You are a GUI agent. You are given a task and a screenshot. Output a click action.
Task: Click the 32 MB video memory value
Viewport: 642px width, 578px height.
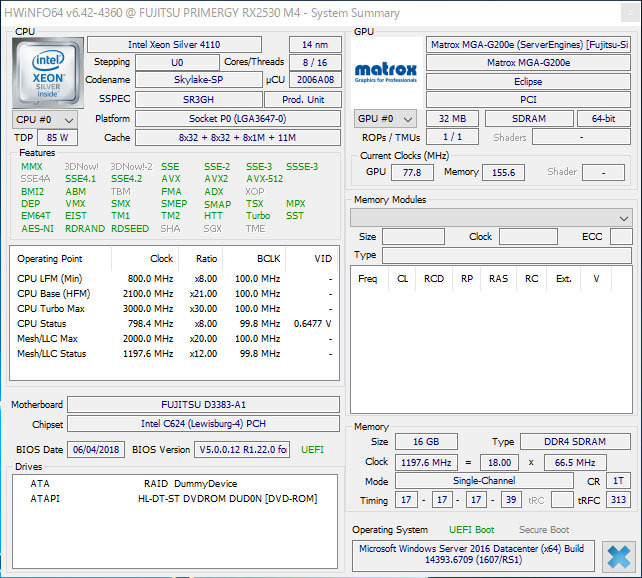click(x=452, y=119)
